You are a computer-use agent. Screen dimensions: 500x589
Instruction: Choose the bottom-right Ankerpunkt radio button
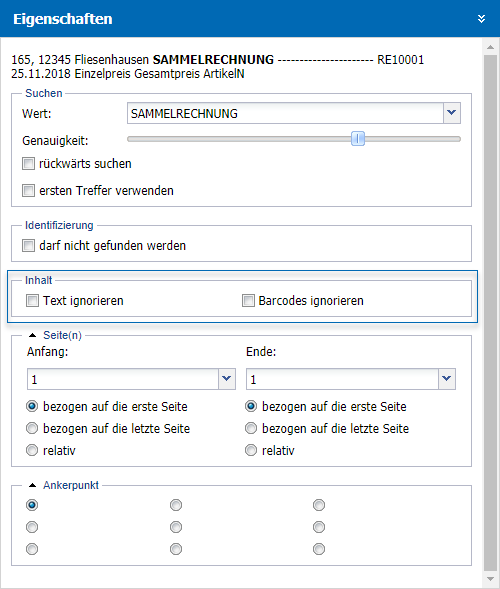[319, 549]
